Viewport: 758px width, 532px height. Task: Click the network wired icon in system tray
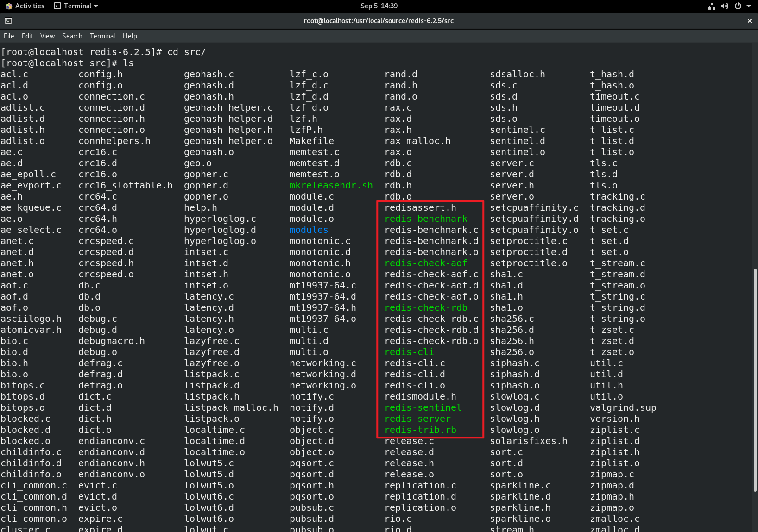(712, 6)
